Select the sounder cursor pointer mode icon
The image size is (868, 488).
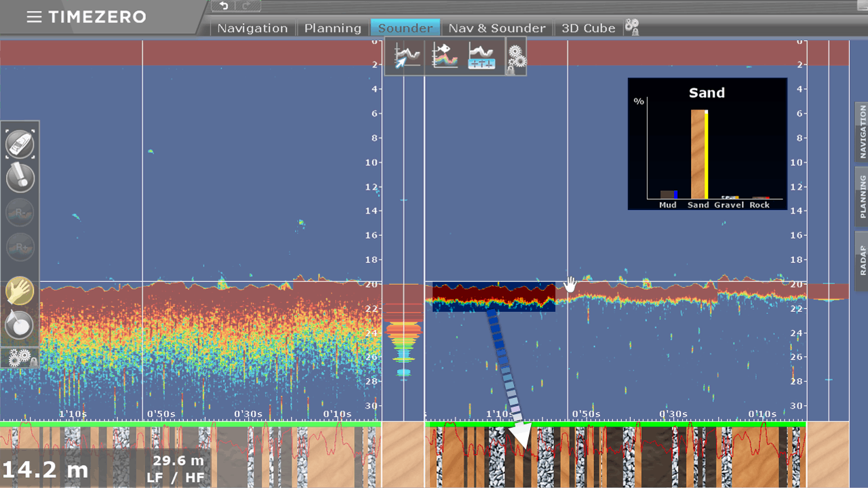point(407,56)
